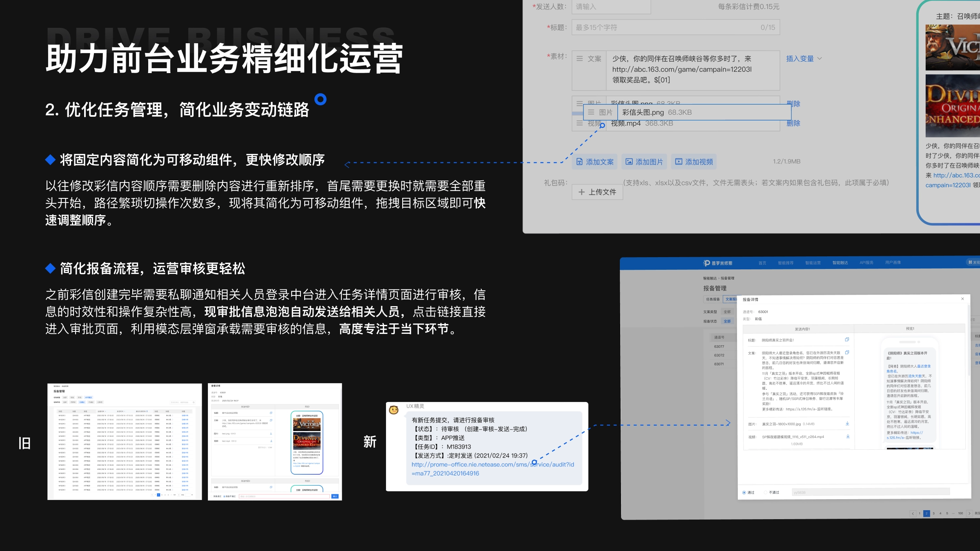
Task: Switch to the 任务报备 tab
Action: [x=713, y=300]
